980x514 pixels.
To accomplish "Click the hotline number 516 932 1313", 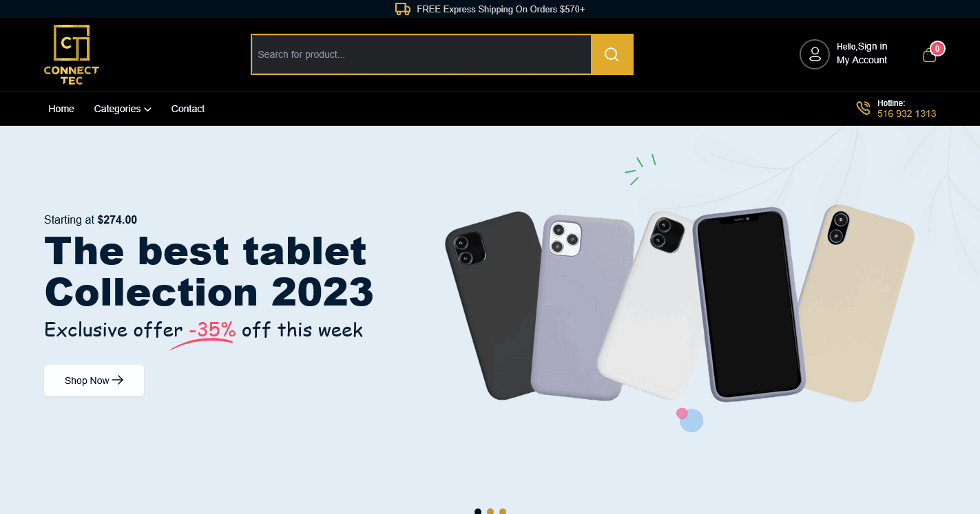I will pos(906,114).
